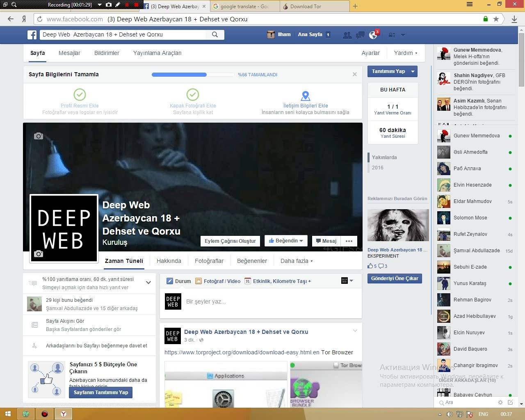Open account menu arrow in Facebook header
This screenshot has height=420, width=525.
tap(403, 35)
